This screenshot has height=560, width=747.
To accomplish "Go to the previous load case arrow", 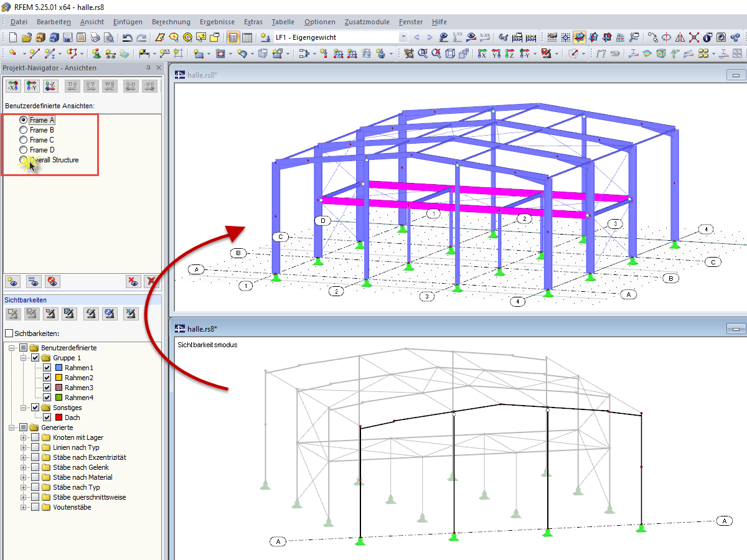I will 416,37.
